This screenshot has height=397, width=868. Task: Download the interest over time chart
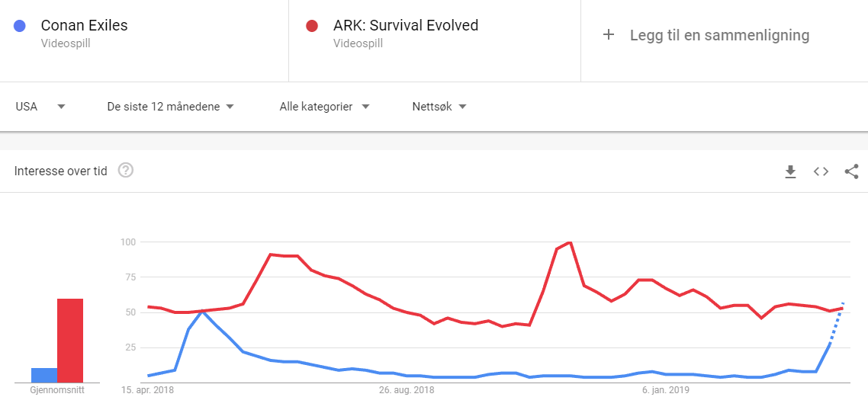coord(790,171)
